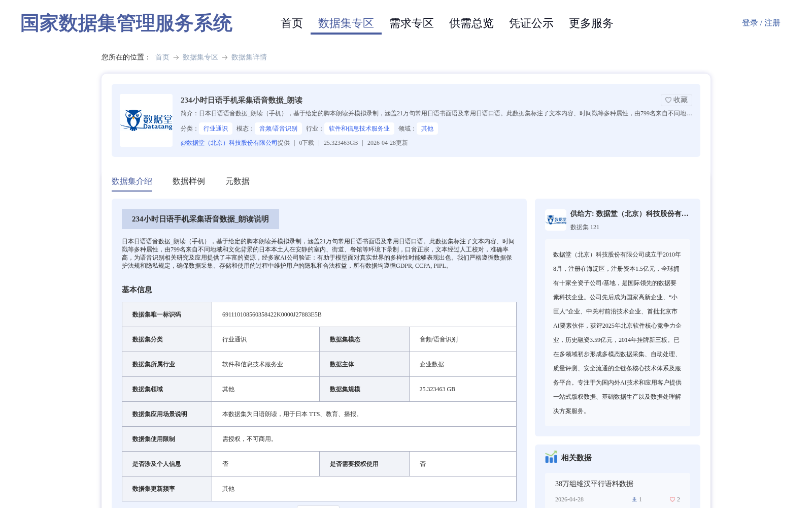812x508 pixels.
Task: Click the 数据集更新频率 label cell
Action: click(x=167, y=489)
